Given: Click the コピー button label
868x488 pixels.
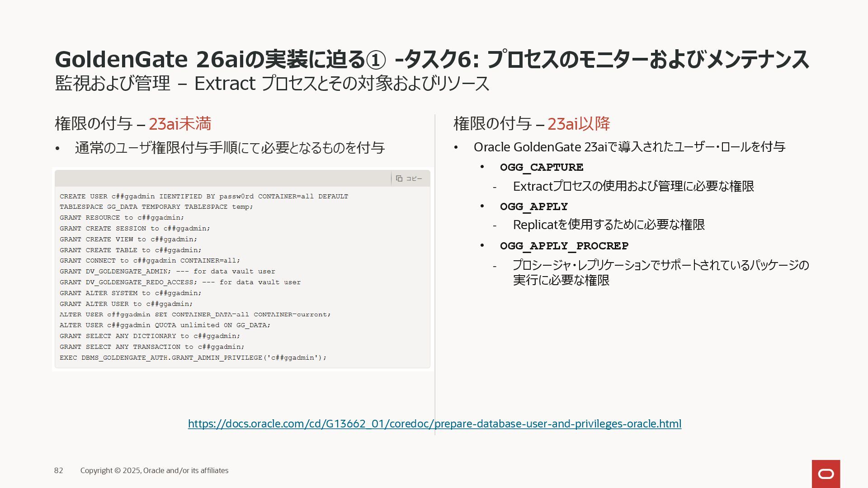Looking at the screenshot, I should tap(414, 178).
